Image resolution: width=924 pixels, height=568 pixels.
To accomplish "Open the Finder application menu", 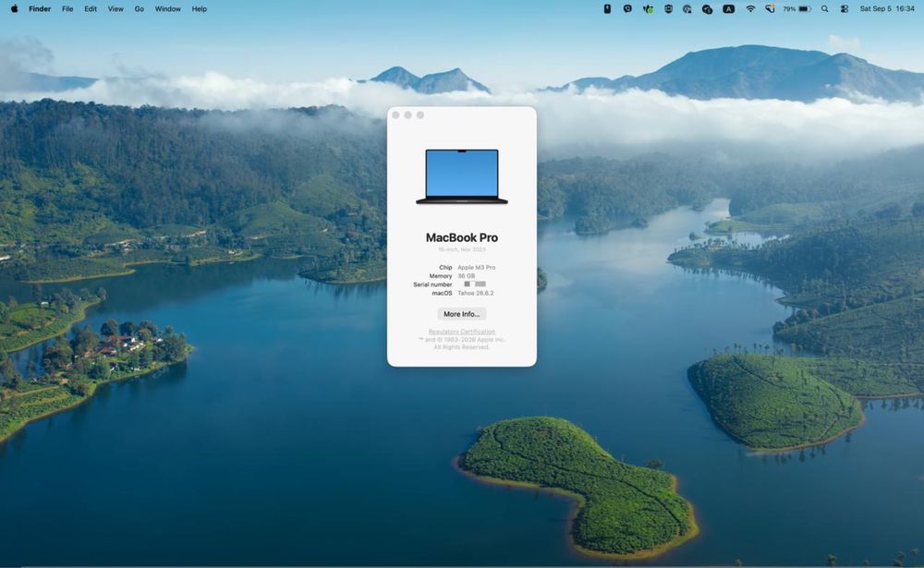I will click(40, 9).
